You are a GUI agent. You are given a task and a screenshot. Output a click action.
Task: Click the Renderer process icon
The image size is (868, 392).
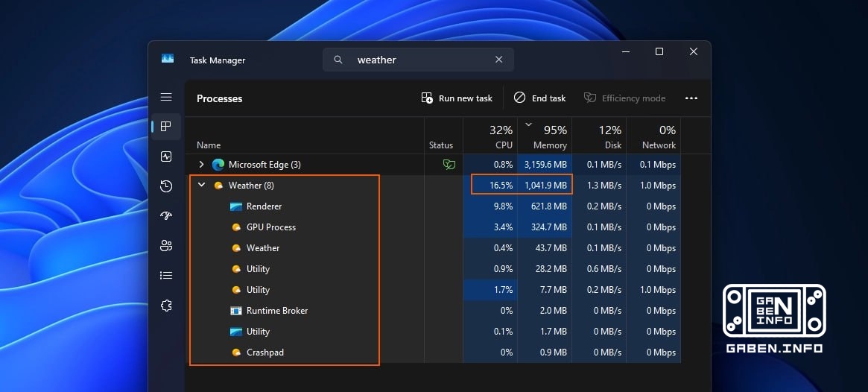click(x=236, y=206)
